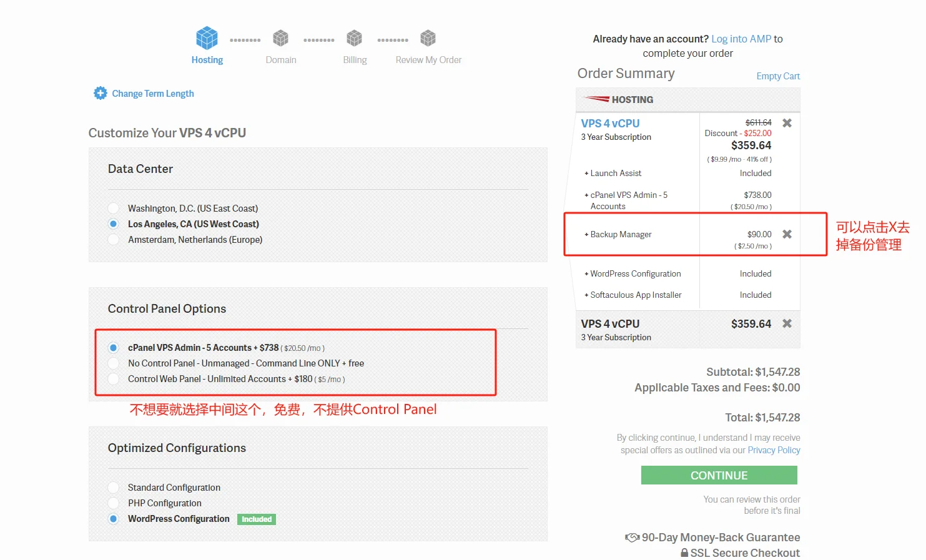Select Standard Configuration option

(x=113, y=488)
